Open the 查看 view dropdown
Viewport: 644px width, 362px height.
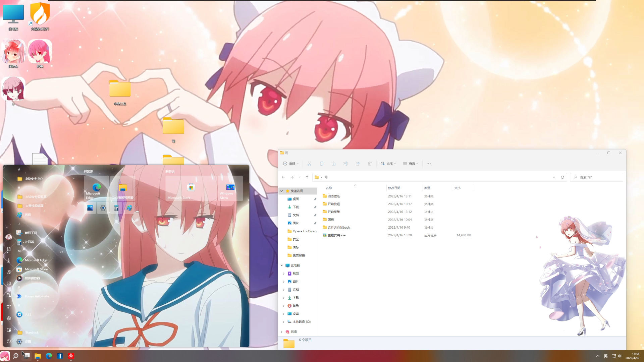coord(411,164)
